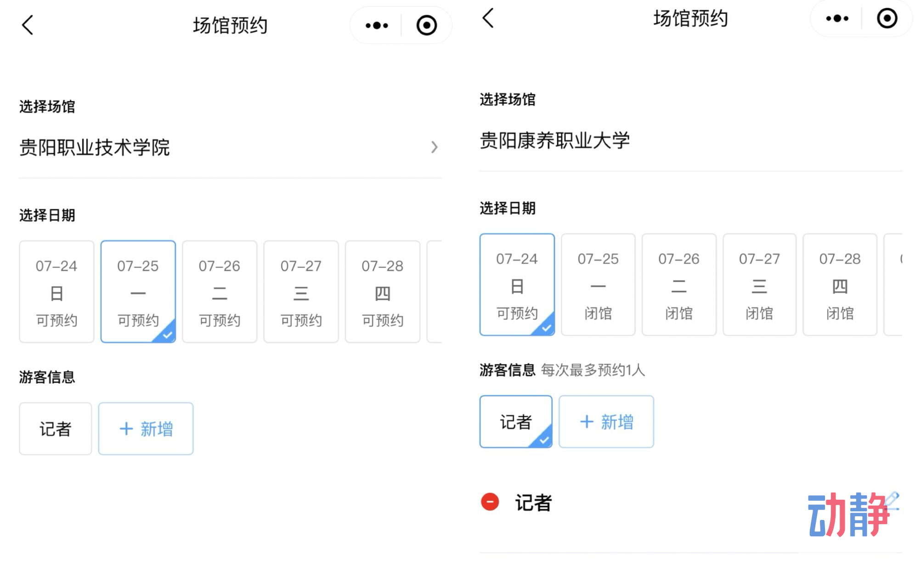Deselect the checked 07-25 date card
This screenshot has width=921, height=588.
pos(138,291)
